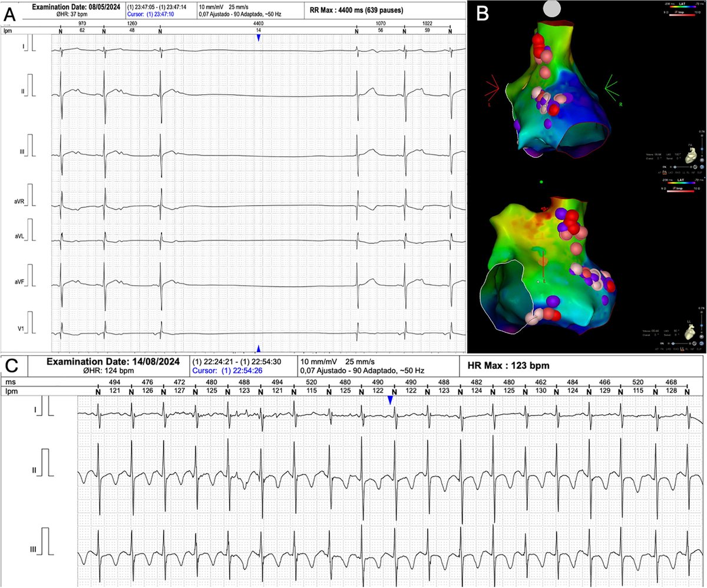Click the '1022' RR interval value
707x588 pixels.
coord(427,24)
